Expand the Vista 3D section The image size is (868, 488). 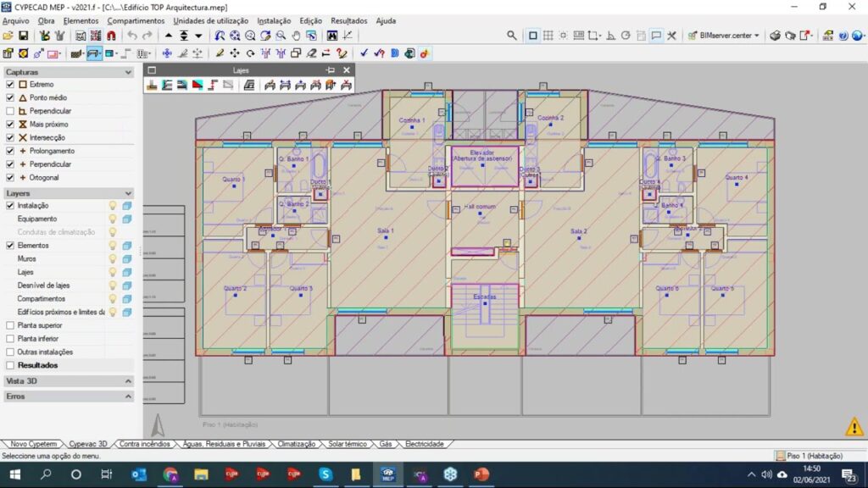click(129, 381)
